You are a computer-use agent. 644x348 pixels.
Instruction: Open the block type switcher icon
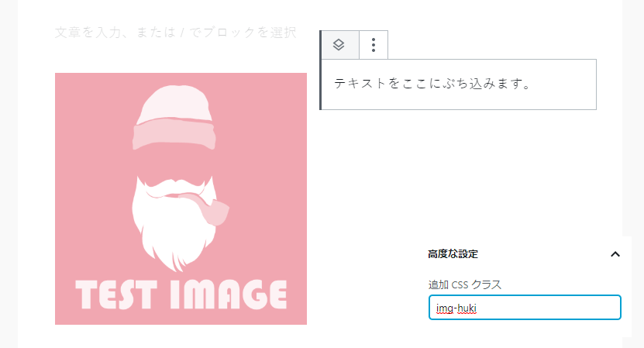pos(339,45)
